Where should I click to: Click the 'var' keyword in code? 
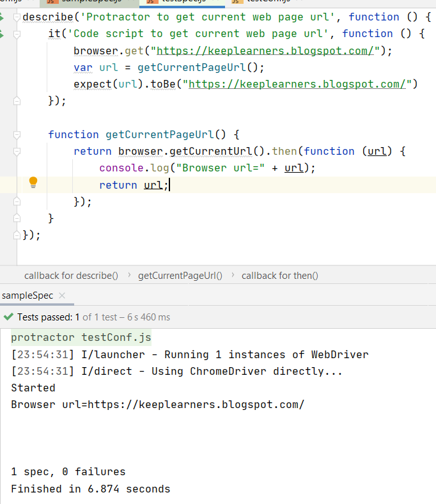coord(83,68)
